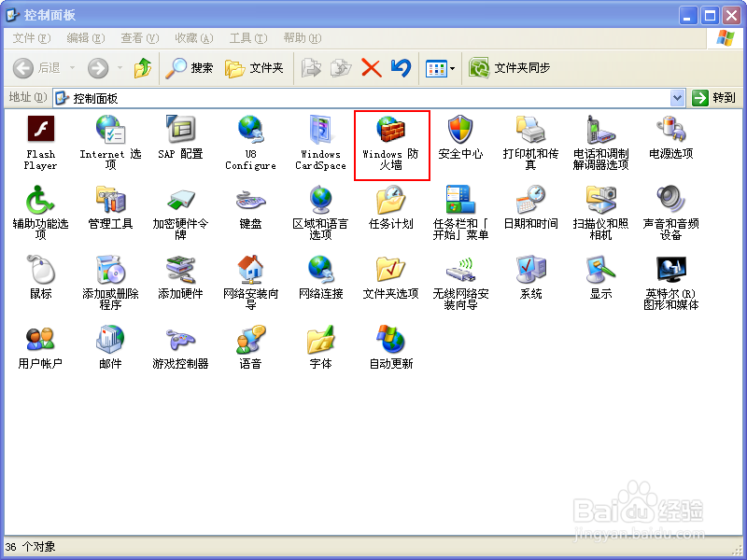Open 区域和语言选项 icon
Image resolution: width=747 pixels, height=560 pixels.
(320, 213)
